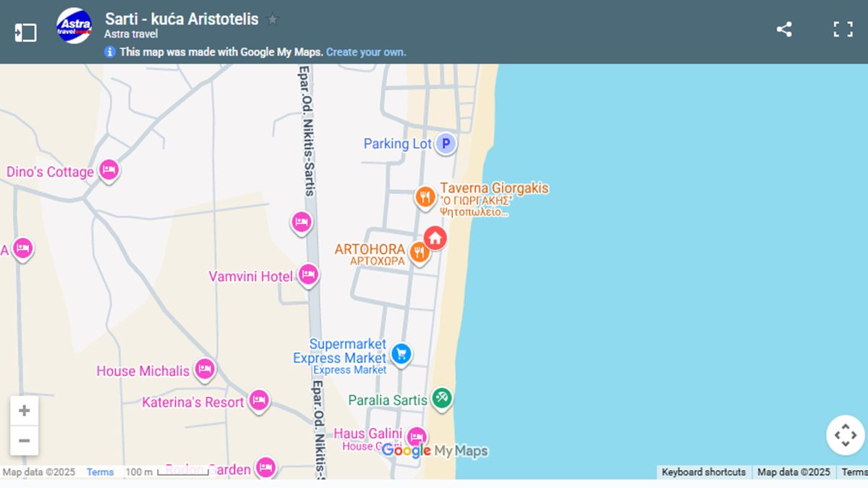Select House Michalis lodging pin
The image size is (868, 488).
205,369
